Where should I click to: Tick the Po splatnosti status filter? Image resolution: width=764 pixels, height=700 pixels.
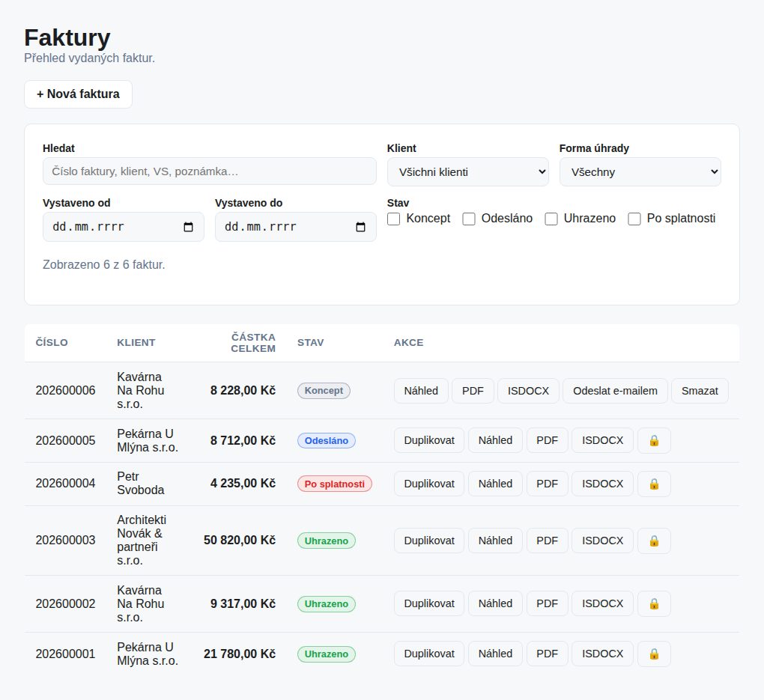pyautogui.click(x=634, y=219)
